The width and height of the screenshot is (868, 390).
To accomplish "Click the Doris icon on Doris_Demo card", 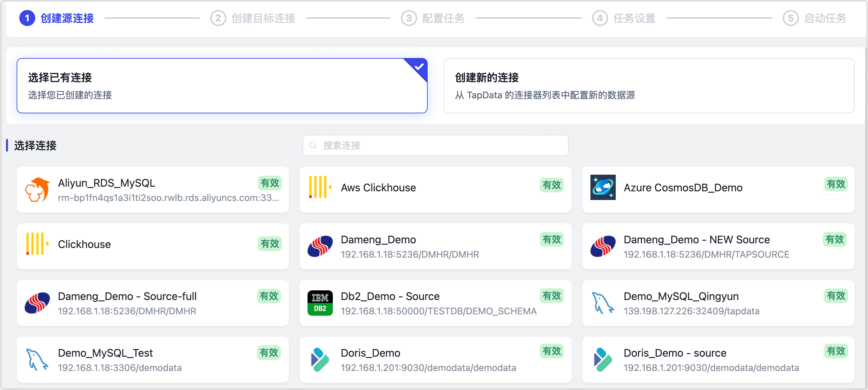I will [320, 360].
